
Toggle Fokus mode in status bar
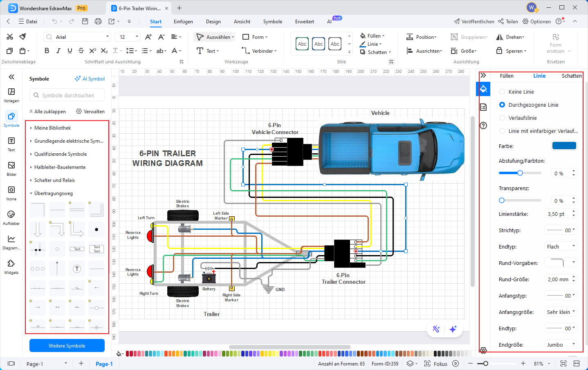(436, 363)
